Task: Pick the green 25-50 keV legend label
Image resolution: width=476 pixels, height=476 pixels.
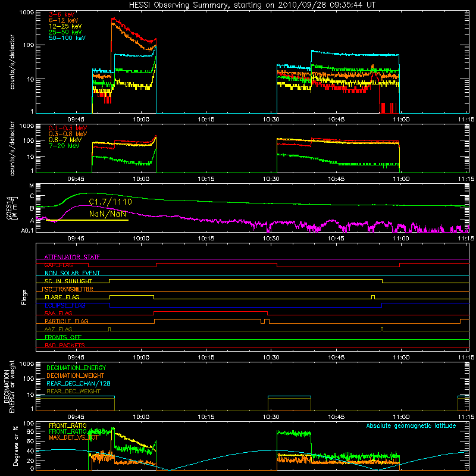Action: (x=65, y=32)
